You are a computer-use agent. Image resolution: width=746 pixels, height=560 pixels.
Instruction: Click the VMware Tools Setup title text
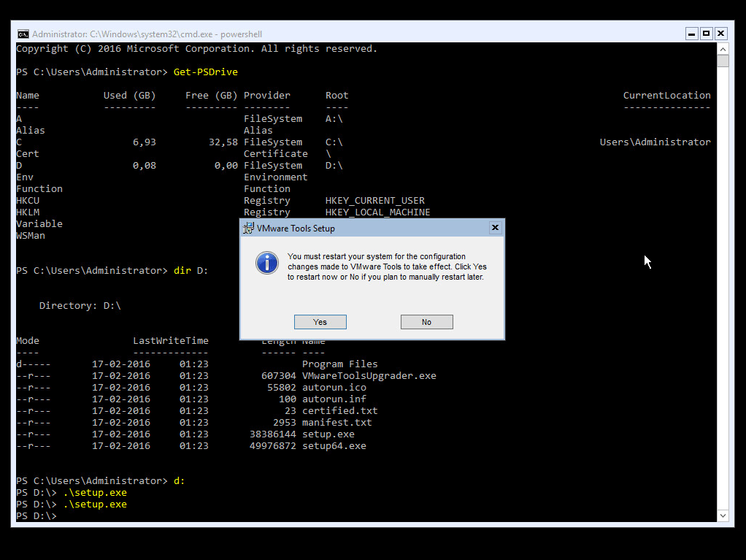tap(296, 229)
